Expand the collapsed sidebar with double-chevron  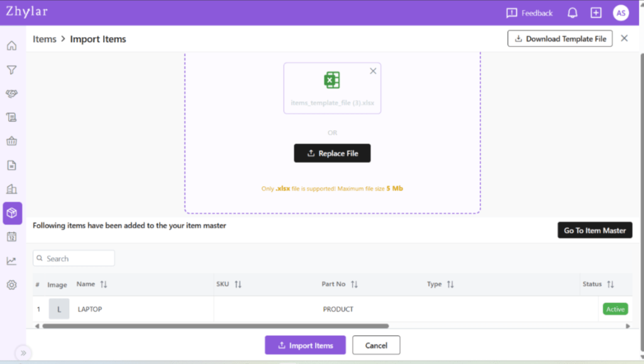click(x=23, y=353)
